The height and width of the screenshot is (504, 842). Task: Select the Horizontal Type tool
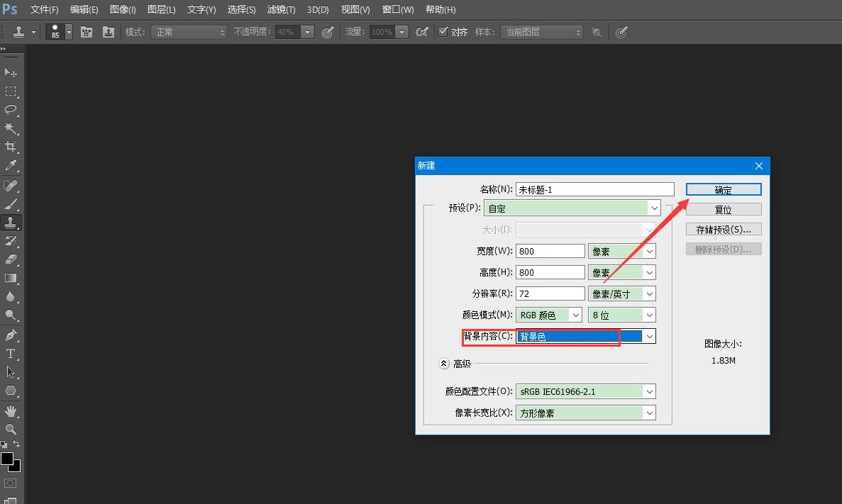point(10,354)
